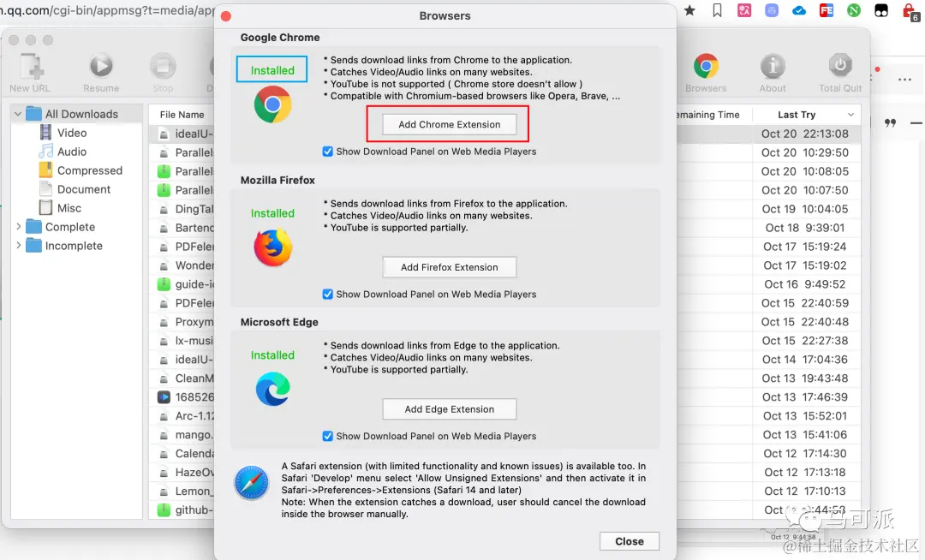Click the File Name column header
The width and height of the screenshot is (925, 560).
pyautogui.click(x=182, y=115)
